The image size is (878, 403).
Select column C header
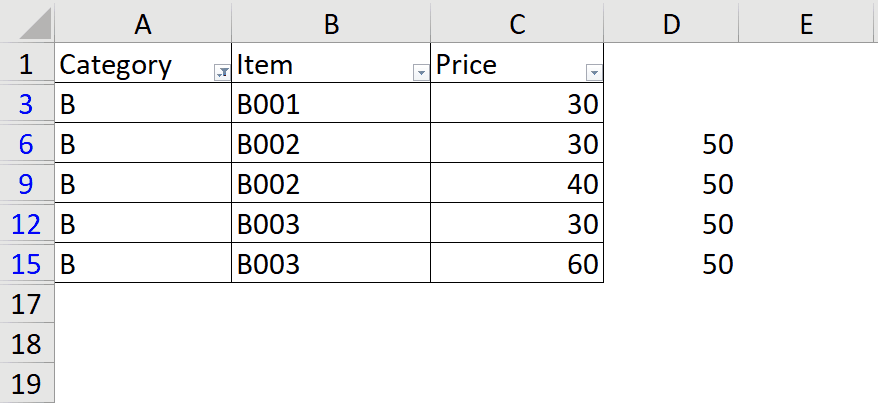click(x=517, y=24)
